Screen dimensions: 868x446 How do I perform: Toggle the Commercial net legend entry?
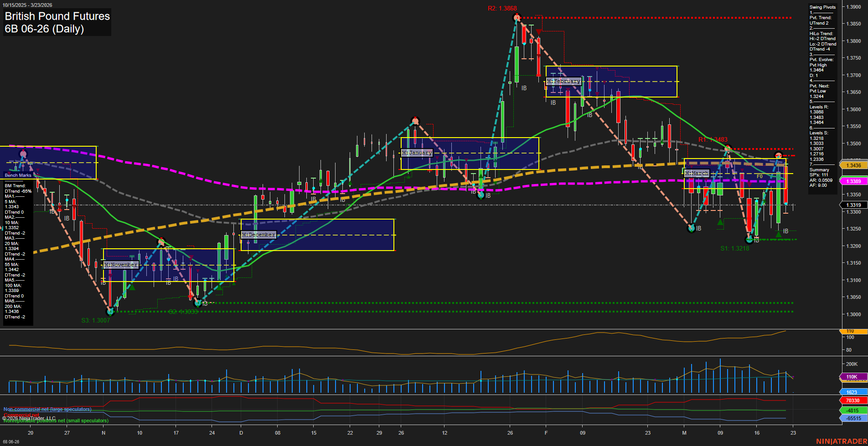pos(21,415)
